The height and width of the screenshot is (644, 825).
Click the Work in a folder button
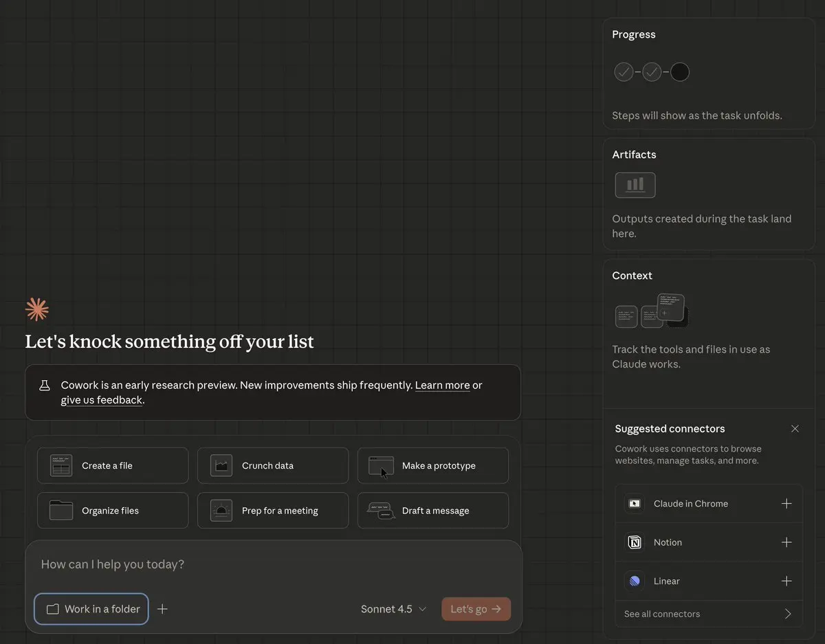[x=92, y=609]
